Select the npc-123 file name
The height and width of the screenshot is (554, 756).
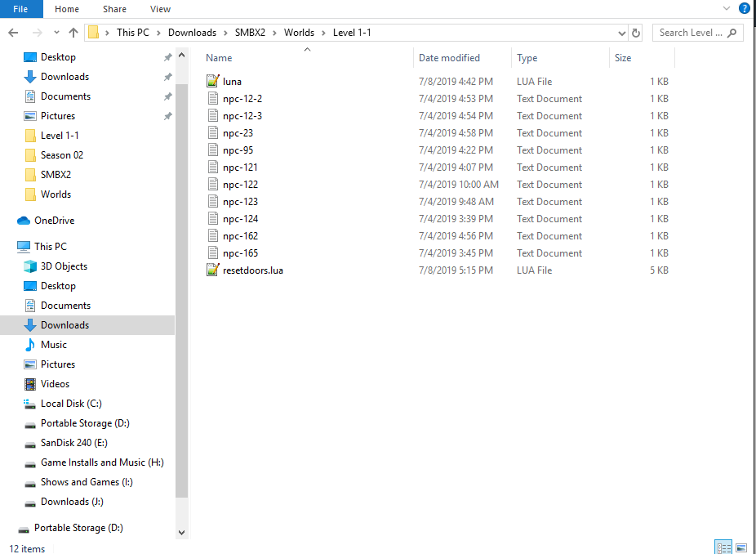tap(240, 202)
